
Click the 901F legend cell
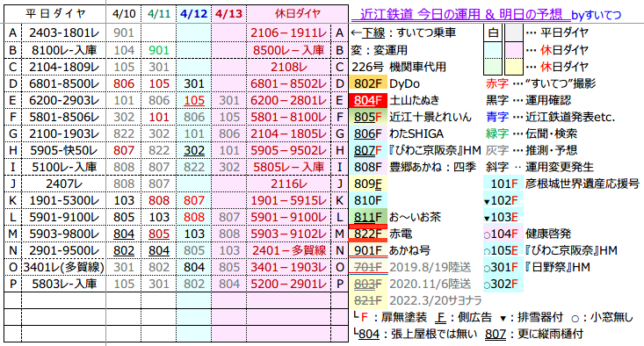coord(368,250)
